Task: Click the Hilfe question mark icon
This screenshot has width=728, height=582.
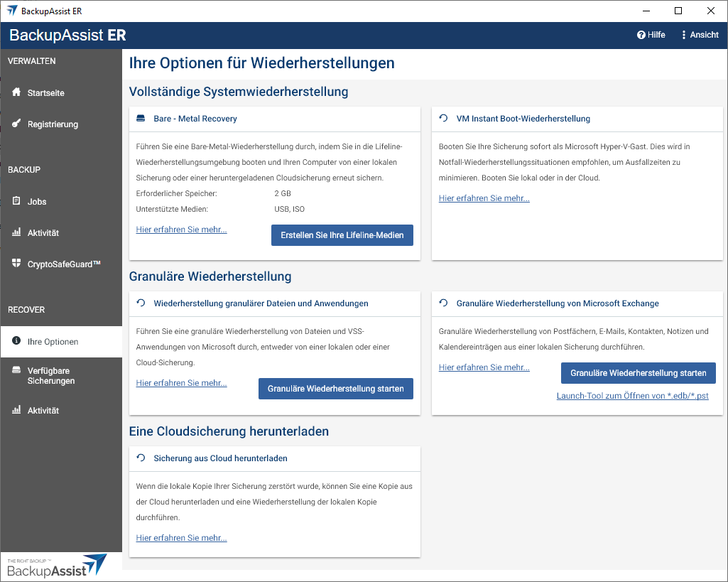Action: pos(641,35)
